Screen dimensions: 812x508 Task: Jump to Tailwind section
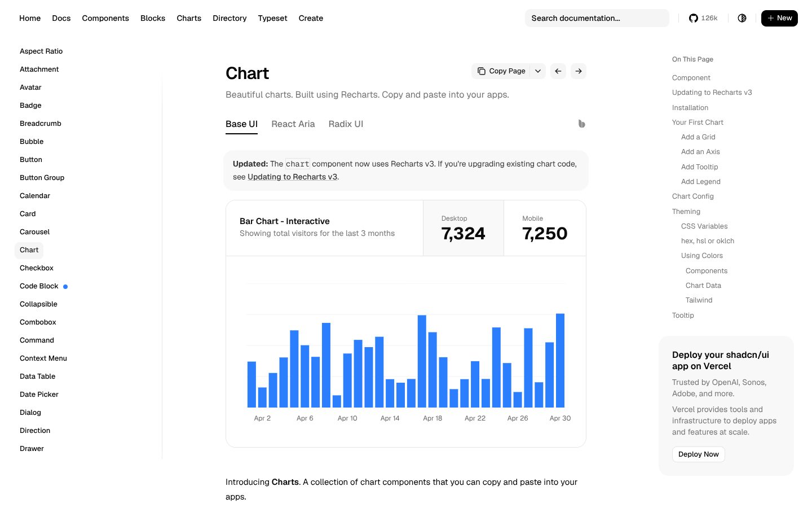[x=699, y=300]
